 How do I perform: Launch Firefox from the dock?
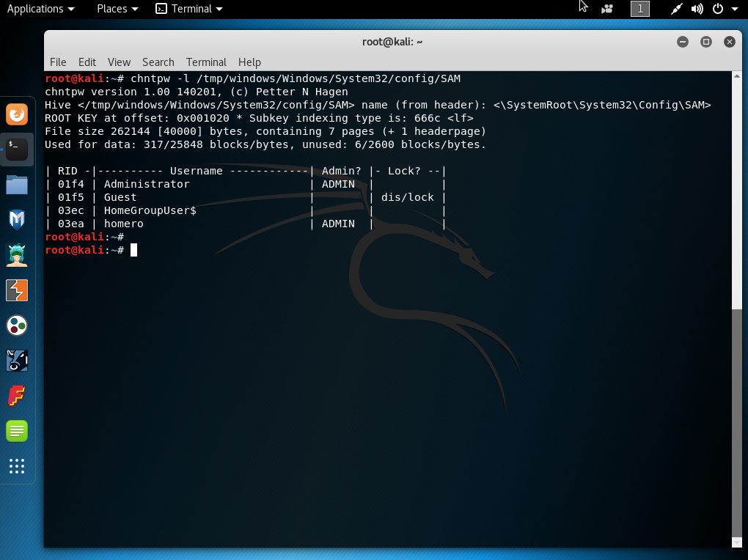click(x=17, y=114)
